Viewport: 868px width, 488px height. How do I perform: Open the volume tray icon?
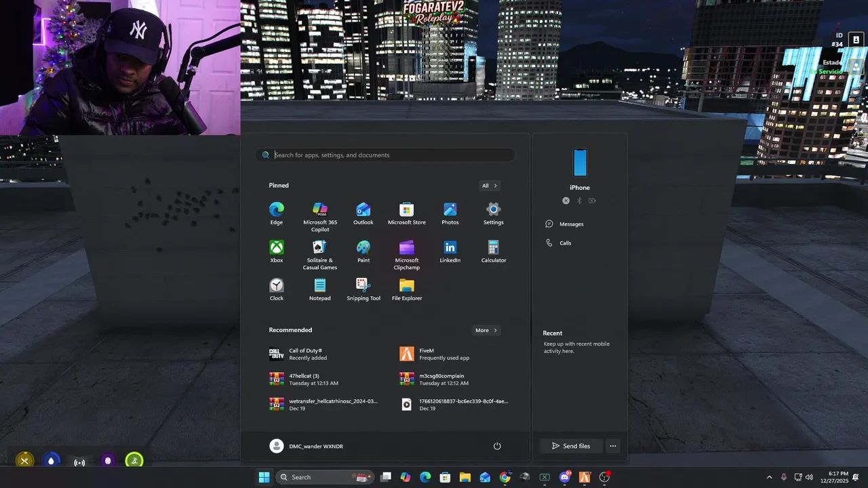(x=809, y=477)
